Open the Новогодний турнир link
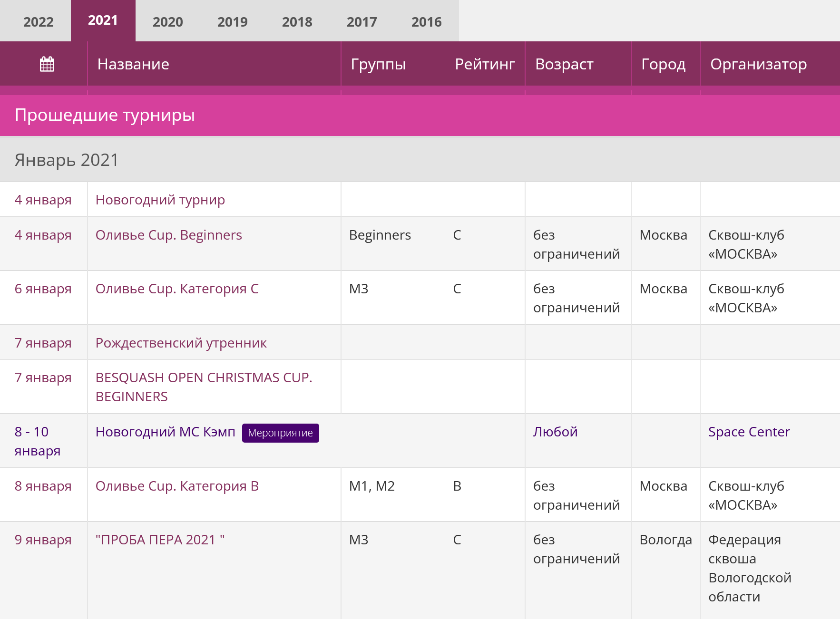Screen dimensions: 840x619 pyautogui.click(x=160, y=200)
